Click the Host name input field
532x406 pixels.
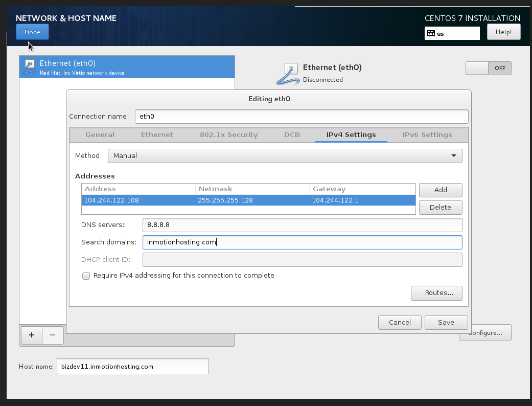[x=132, y=366]
